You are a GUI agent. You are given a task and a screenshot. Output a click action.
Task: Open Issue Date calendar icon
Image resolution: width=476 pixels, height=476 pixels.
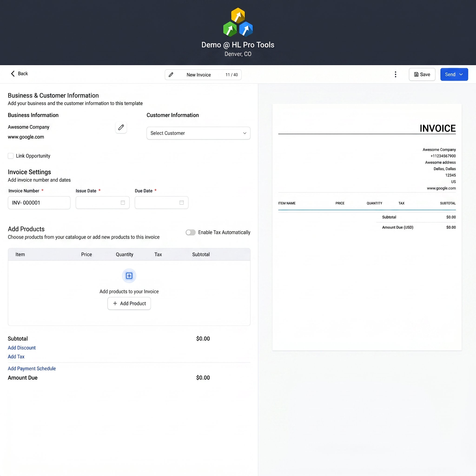click(123, 202)
